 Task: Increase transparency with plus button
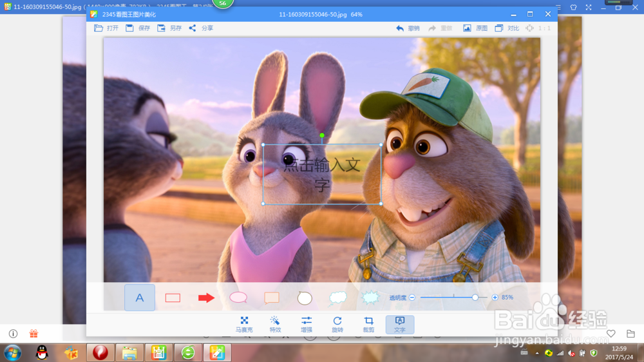point(495,298)
